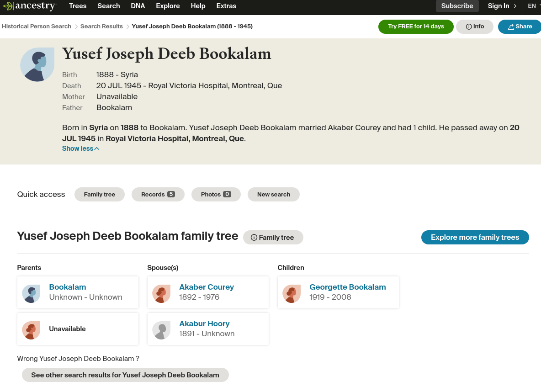Click the Family tree info pill
The height and width of the screenshot is (392, 541).
point(273,238)
